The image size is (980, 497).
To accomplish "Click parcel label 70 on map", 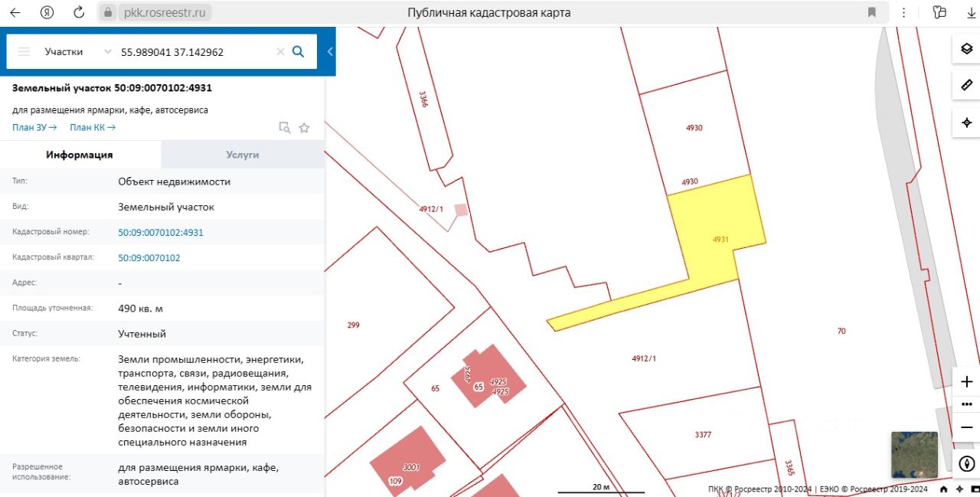I will [x=841, y=331].
